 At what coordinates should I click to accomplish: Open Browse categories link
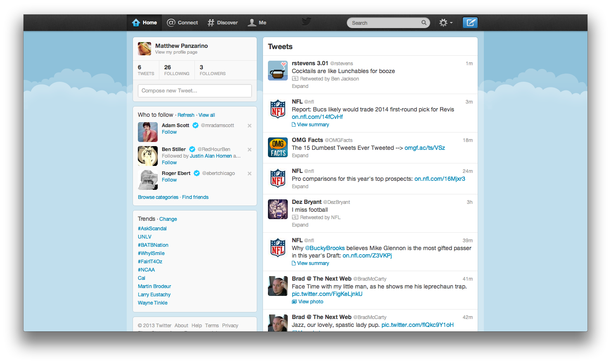tap(158, 197)
